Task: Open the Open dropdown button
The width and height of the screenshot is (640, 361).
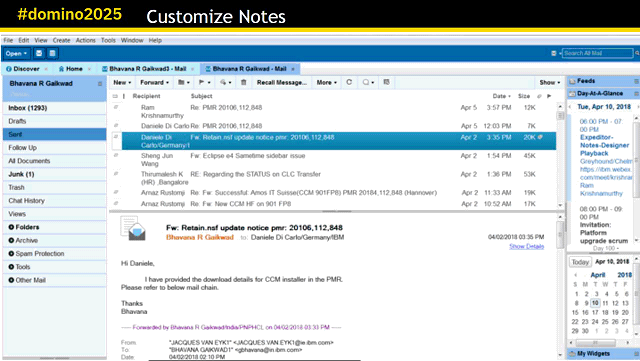Action: [x=16, y=53]
